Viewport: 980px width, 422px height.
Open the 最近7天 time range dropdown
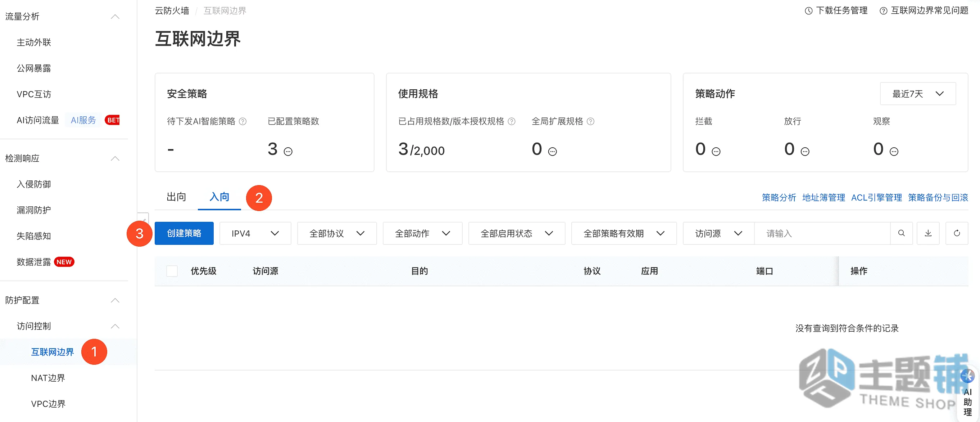coord(918,94)
